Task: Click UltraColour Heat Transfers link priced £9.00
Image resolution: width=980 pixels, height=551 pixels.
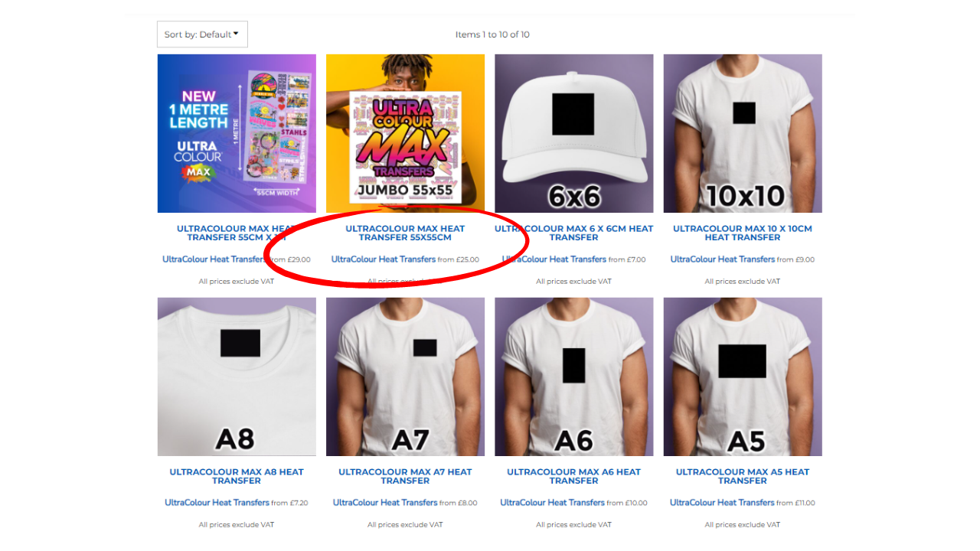Action: click(x=723, y=259)
